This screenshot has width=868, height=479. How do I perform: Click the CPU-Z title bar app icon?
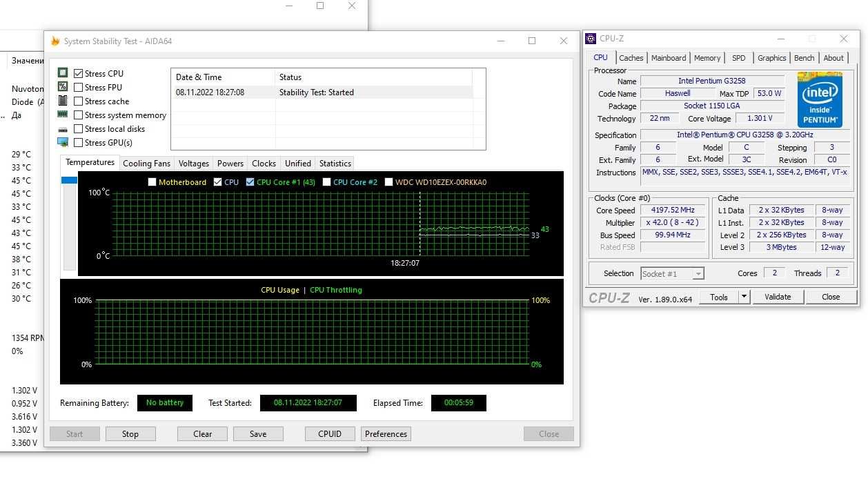pyautogui.click(x=592, y=39)
